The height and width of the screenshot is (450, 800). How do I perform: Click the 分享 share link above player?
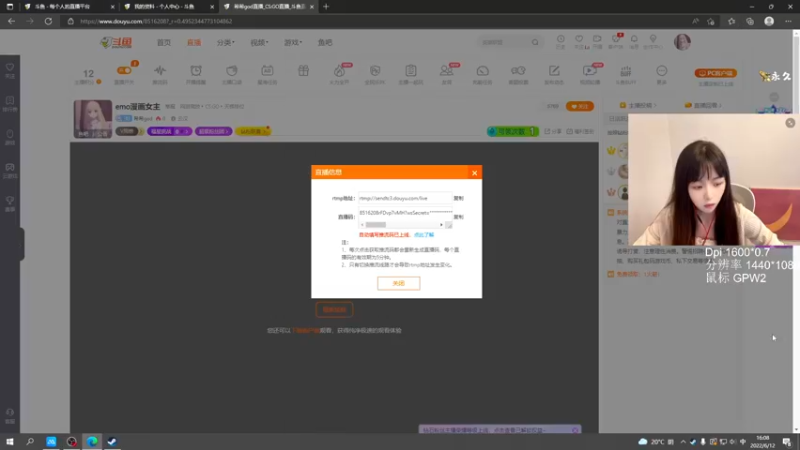pyautogui.click(x=553, y=131)
